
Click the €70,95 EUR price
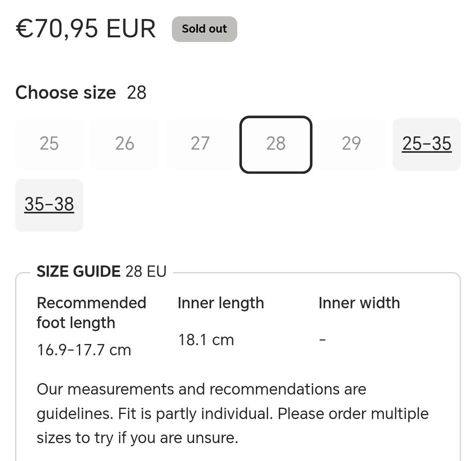click(x=86, y=29)
